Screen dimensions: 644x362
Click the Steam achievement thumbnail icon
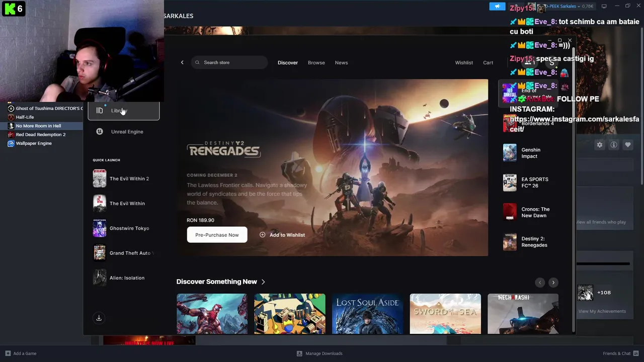585,293
